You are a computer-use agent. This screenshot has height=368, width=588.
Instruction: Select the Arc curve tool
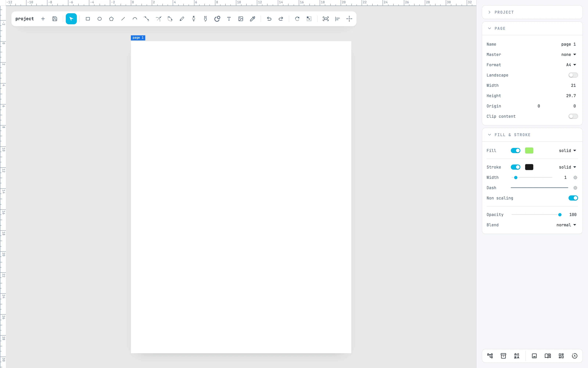click(135, 19)
